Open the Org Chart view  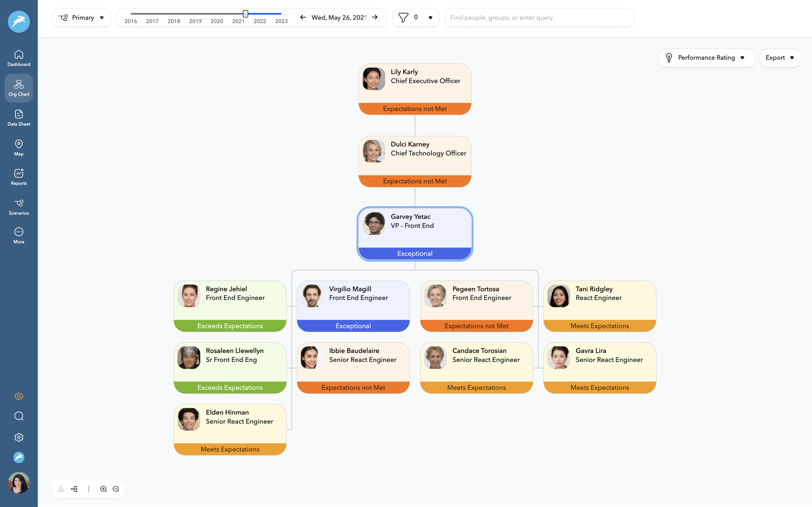pos(19,88)
